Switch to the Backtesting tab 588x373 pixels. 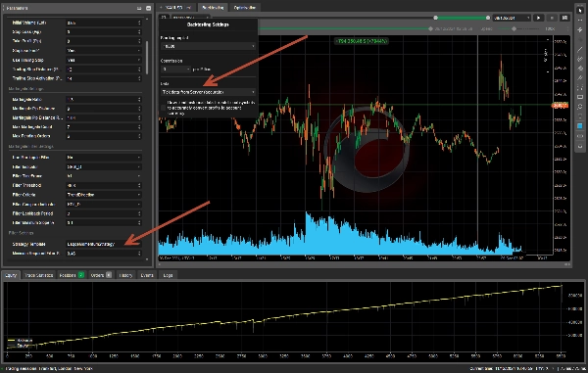pyautogui.click(x=213, y=8)
